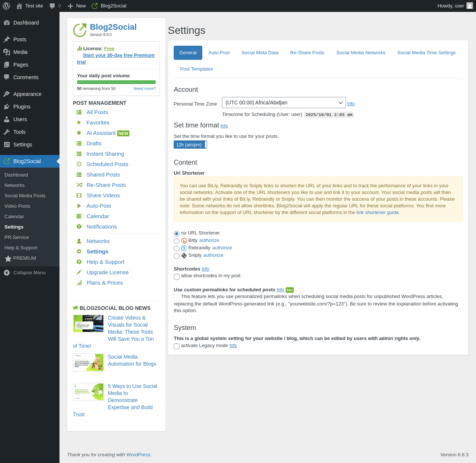
Task: Open the Time Zone Info link
Action: [x=351, y=104]
